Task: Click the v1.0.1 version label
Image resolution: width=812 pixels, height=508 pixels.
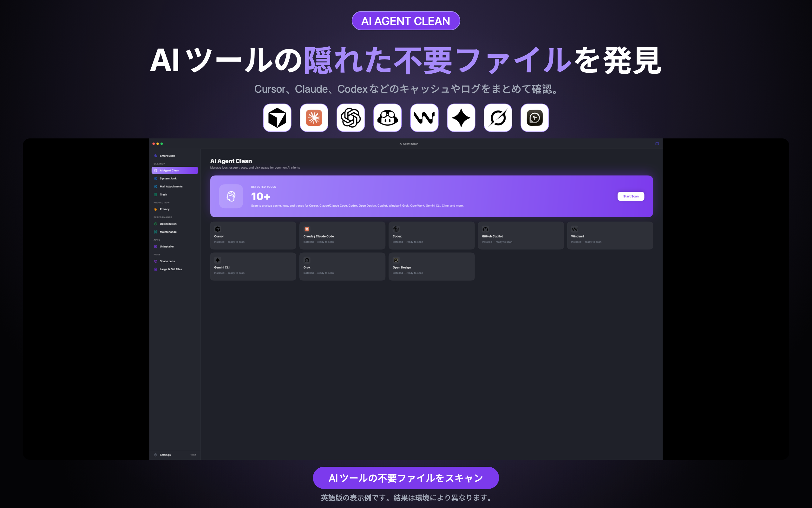Action: tap(193, 455)
